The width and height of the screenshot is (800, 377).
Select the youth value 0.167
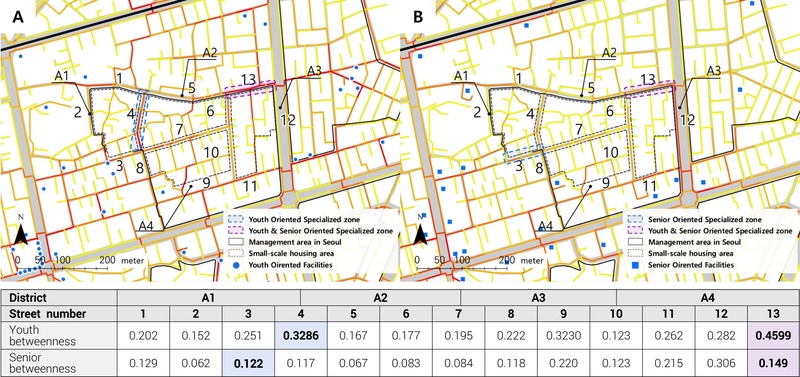(x=354, y=335)
